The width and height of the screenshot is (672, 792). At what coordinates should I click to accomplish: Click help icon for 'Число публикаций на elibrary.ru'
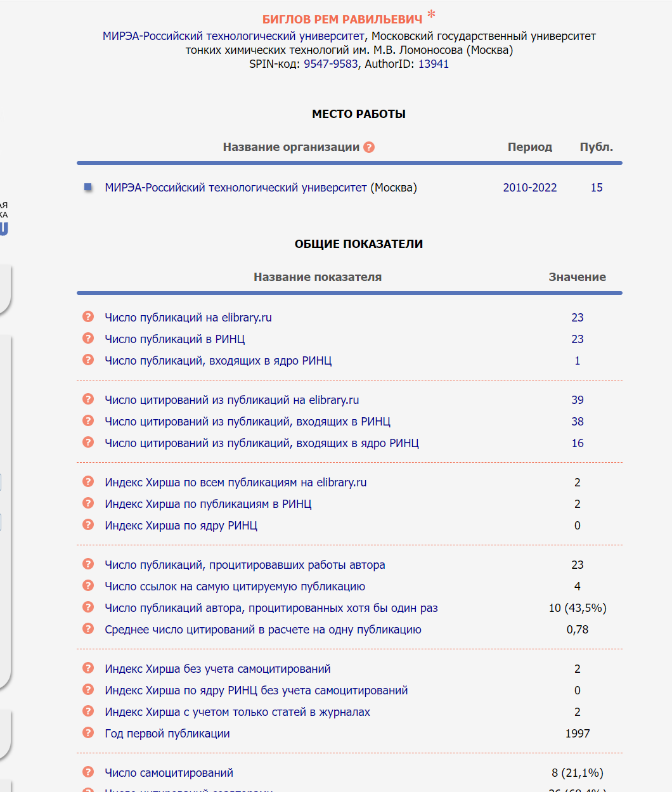[88, 317]
